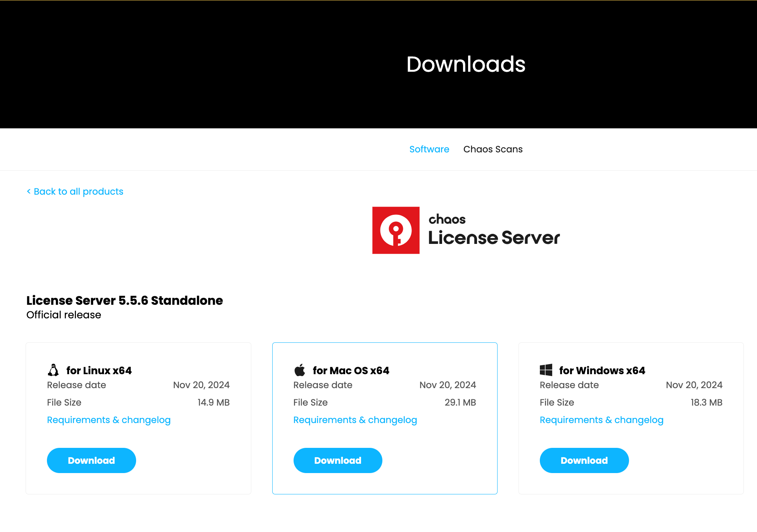This screenshot has height=532, width=757.
Task: Click the 29.1 MB file size value
Action: click(460, 402)
